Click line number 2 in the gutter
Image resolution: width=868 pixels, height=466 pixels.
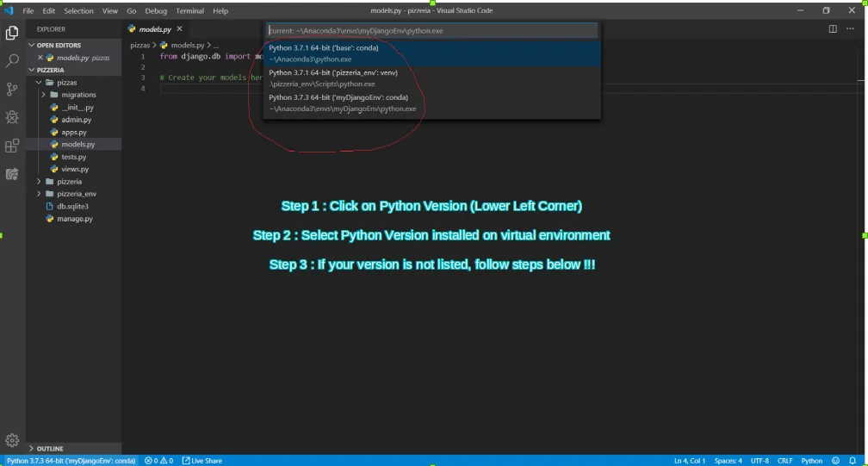(143, 67)
